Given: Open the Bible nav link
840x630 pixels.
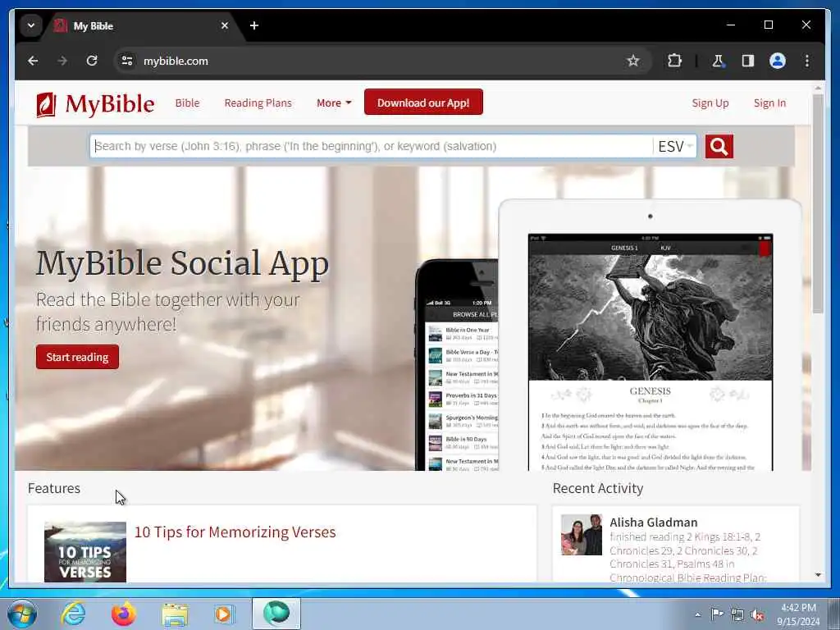Looking at the screenshot, I should [x=188, y=103].
